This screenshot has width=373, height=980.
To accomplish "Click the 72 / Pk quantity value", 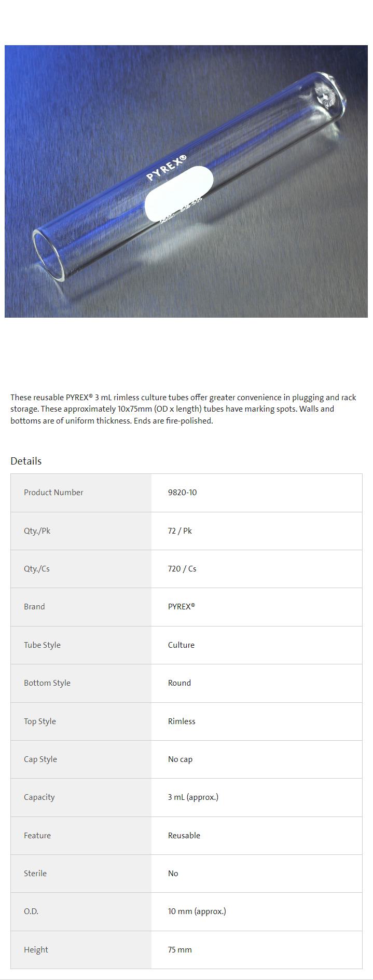I will click(179, 530).
